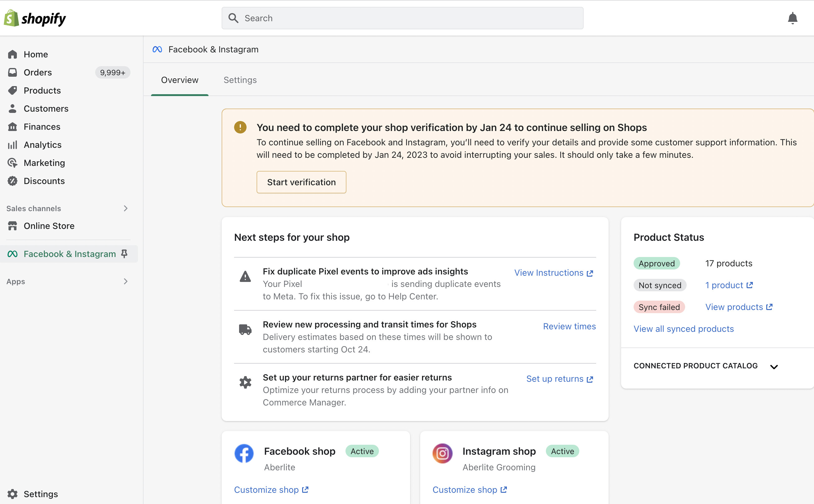Switch to the Settings tab
The width and height of the screenshot is (814, 504).
pos(240,80)
